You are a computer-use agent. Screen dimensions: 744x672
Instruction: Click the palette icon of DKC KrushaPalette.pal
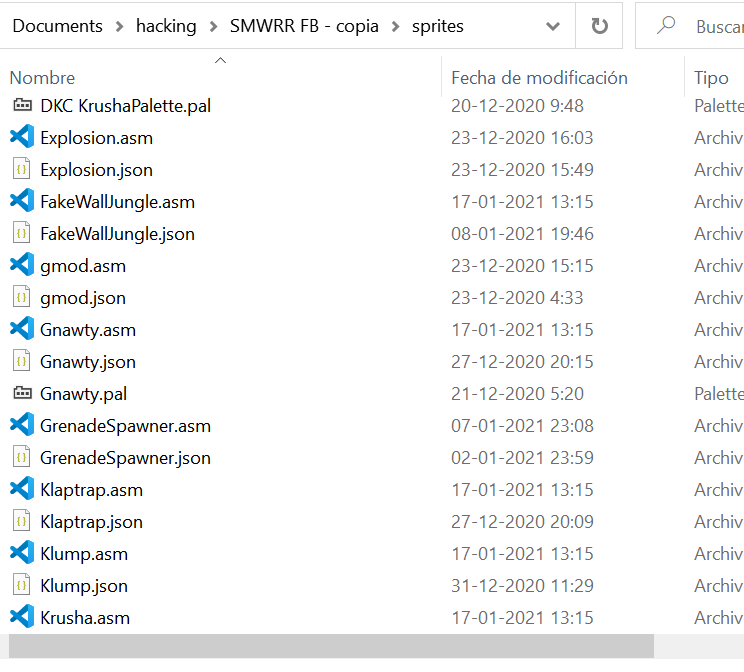[22, 105]
